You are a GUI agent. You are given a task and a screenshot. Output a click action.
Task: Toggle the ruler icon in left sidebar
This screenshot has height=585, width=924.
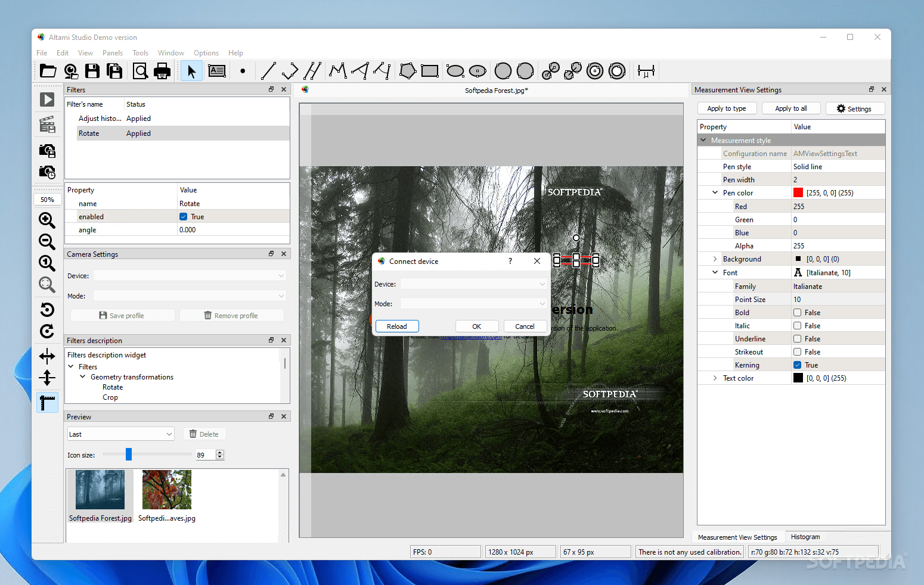coord(47,403)
